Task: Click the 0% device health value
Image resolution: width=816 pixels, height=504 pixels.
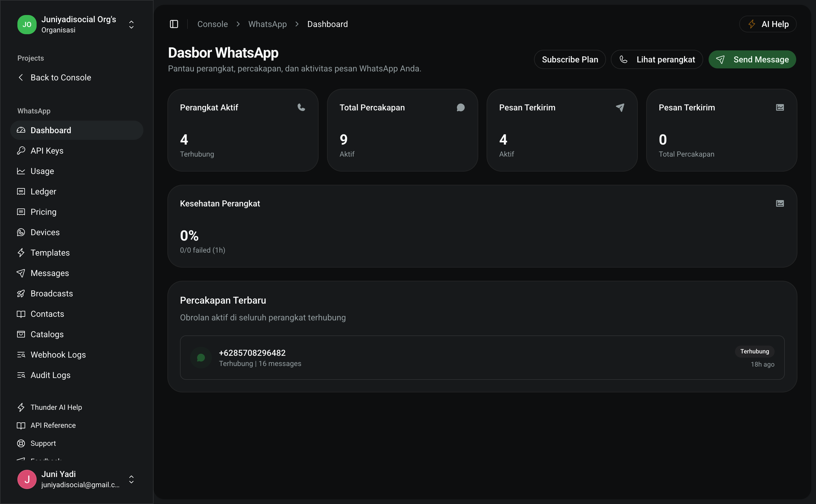Action: 189,236
